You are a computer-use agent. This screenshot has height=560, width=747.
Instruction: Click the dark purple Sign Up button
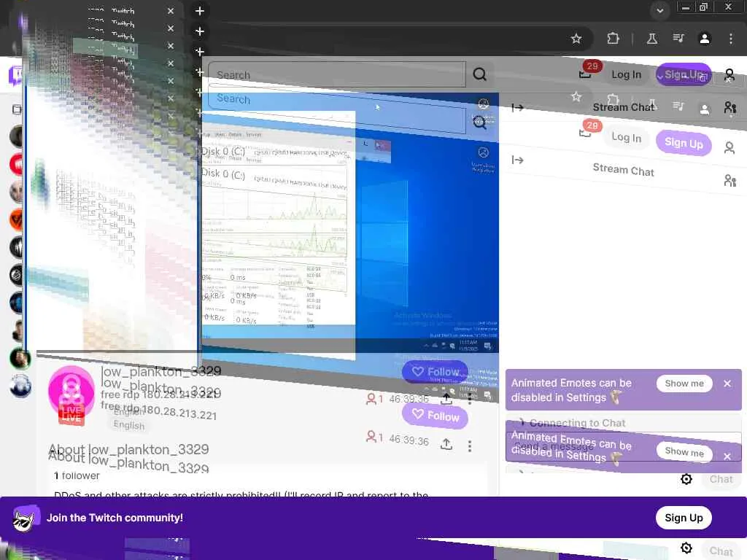click(x=683, y=75)
